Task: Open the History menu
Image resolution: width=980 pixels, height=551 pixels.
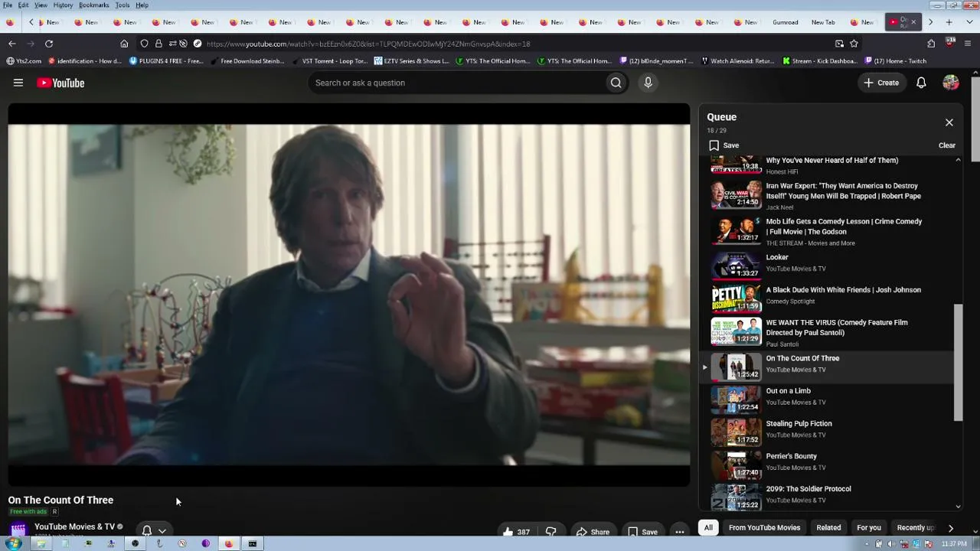Action: pos(63,5)
